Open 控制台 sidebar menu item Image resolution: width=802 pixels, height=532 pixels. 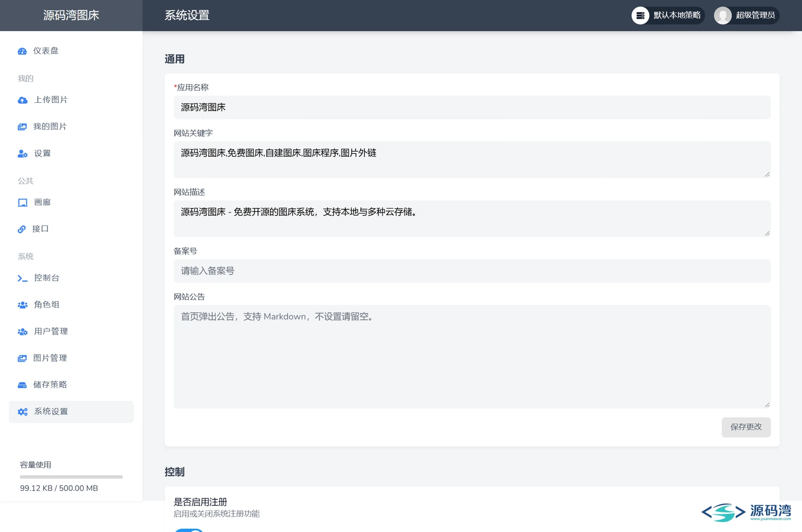71,278
